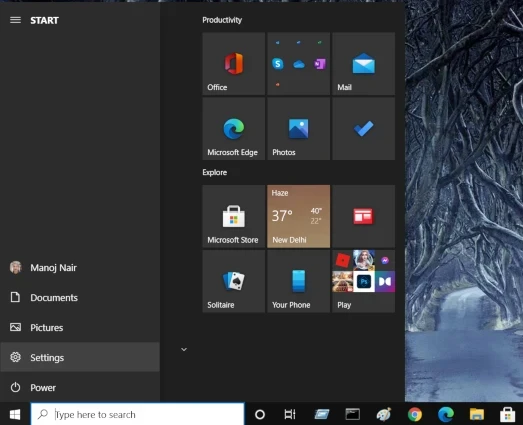The image size is (523, 425).
Task: Collapse the Start hamburger menu
Action: point(15,20)
